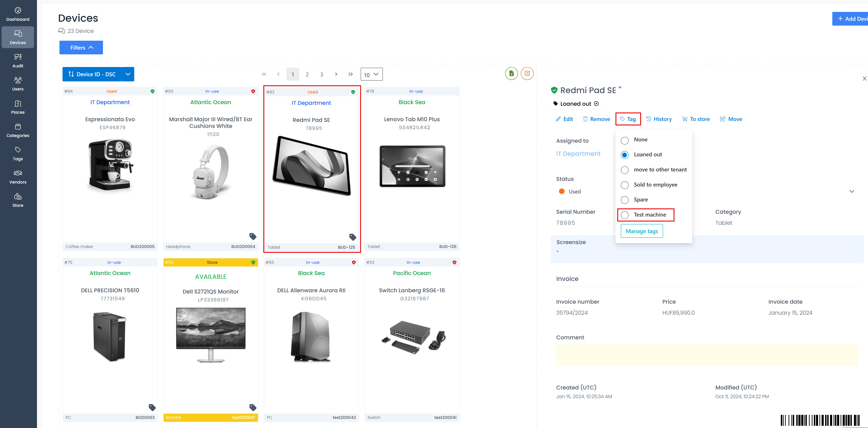Select page 1
868x428 pixels.
[292, 74]
